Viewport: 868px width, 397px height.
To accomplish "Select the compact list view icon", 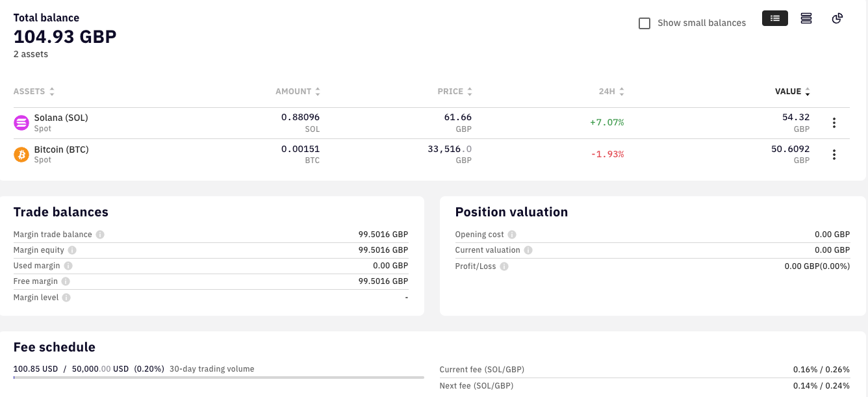I will 774,19.
